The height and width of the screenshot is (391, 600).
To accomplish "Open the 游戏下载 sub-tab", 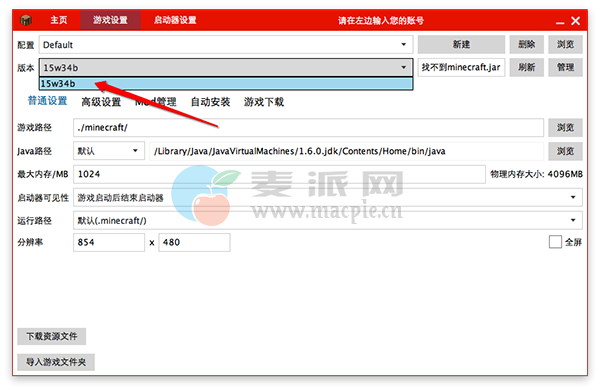I will pos(264,102).
